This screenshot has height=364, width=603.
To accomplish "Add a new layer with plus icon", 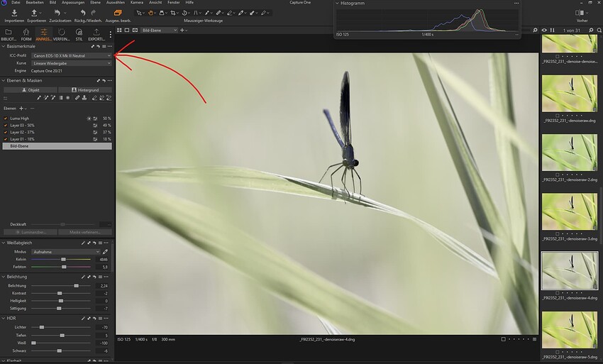I will 21,109.
